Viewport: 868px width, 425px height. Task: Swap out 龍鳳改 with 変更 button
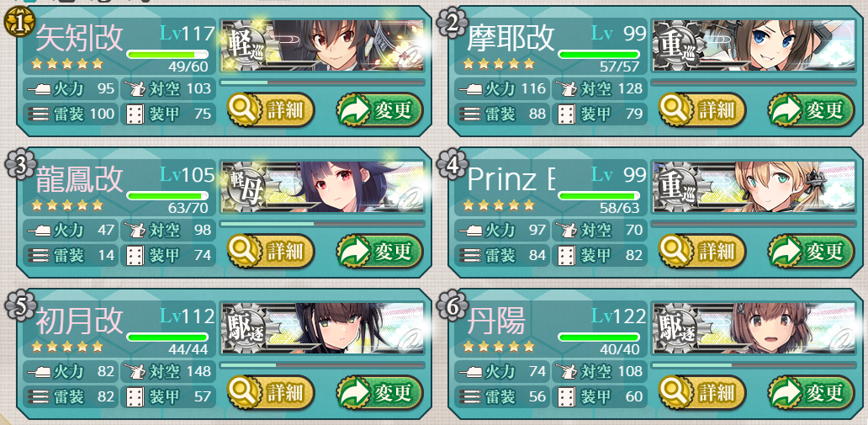tap(380, 252)
